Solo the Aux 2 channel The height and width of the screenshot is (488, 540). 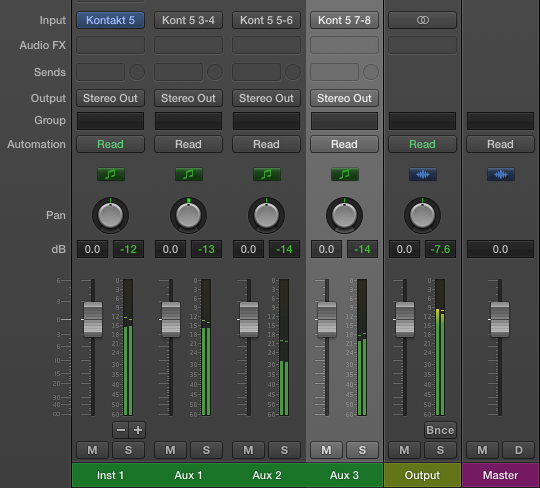pyautogui.click(x=284, y=450)
